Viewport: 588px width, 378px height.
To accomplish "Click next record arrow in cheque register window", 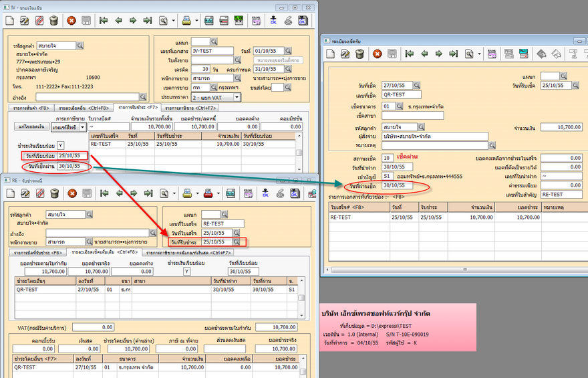I will tap(439, 54).
